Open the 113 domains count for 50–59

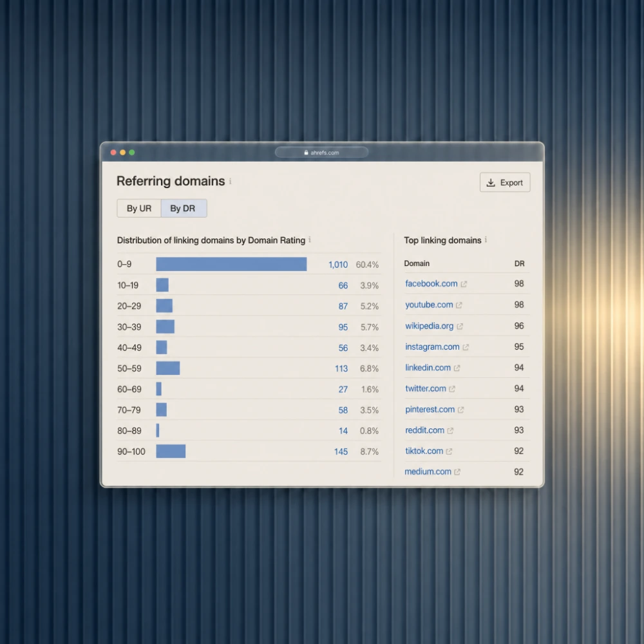pos(341,369)
